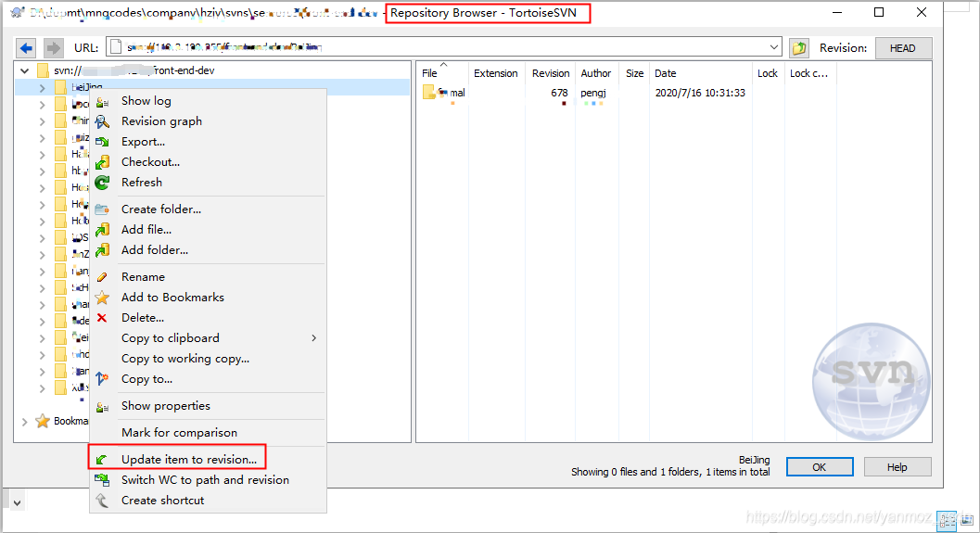Open the Help button
The image size is (980, 533).
(x=897, y=467)
